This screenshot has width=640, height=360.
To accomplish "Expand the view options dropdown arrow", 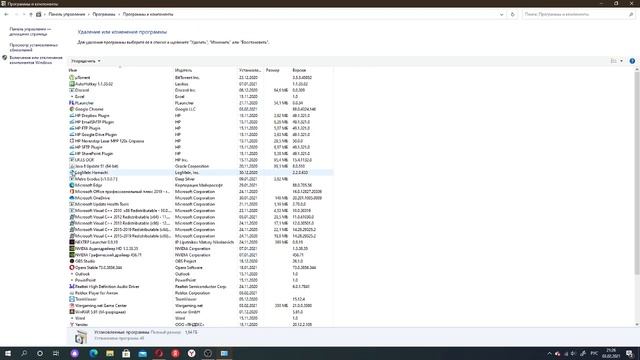I will click(x=622, y=61).
